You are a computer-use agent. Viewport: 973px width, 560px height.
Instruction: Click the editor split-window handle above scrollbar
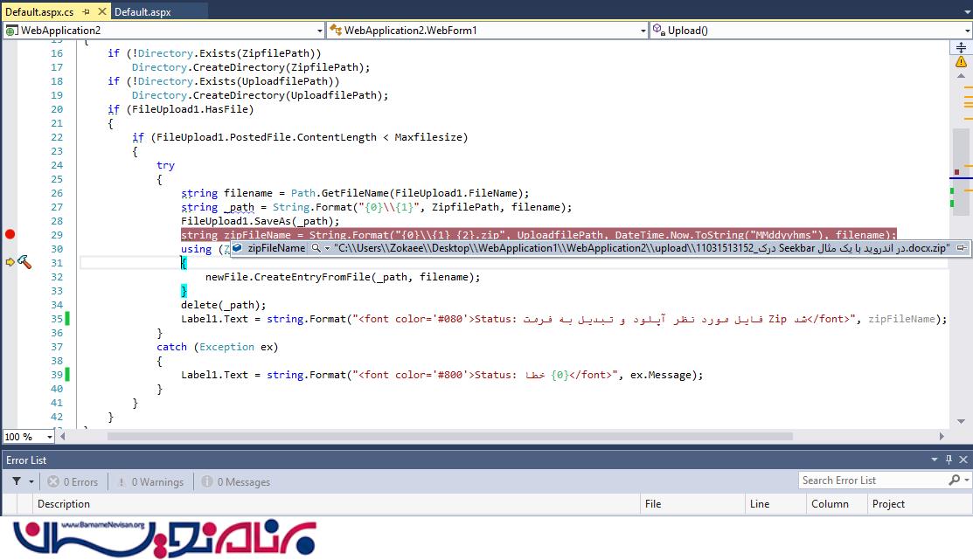963,48
